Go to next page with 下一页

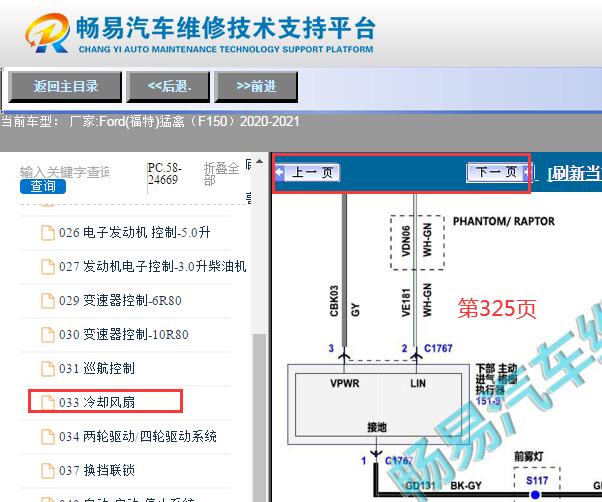pos(500,172)
